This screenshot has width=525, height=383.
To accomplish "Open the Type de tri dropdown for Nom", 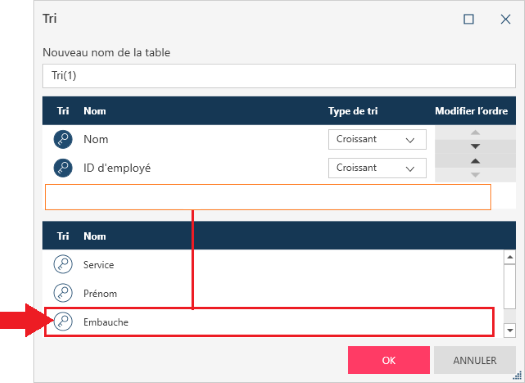I will pos(377,139).
